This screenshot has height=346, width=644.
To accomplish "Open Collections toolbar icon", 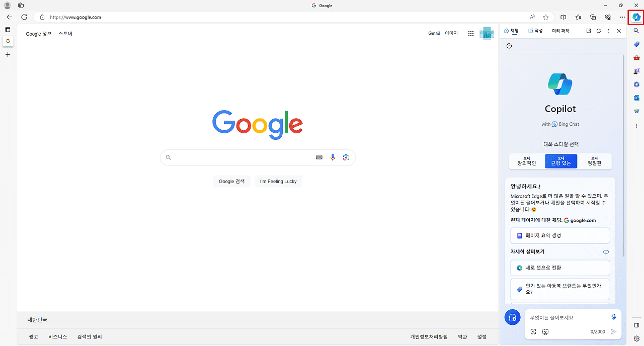I will tap(593, 17).
